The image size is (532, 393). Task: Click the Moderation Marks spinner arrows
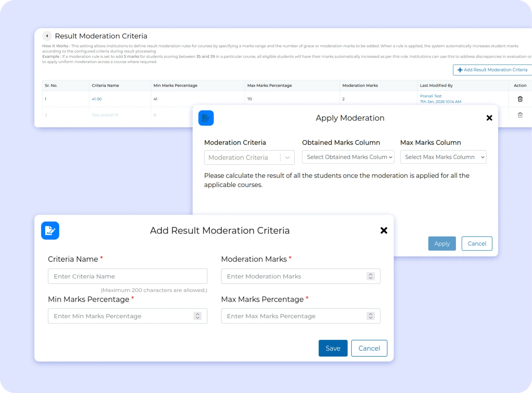point(370,276)
